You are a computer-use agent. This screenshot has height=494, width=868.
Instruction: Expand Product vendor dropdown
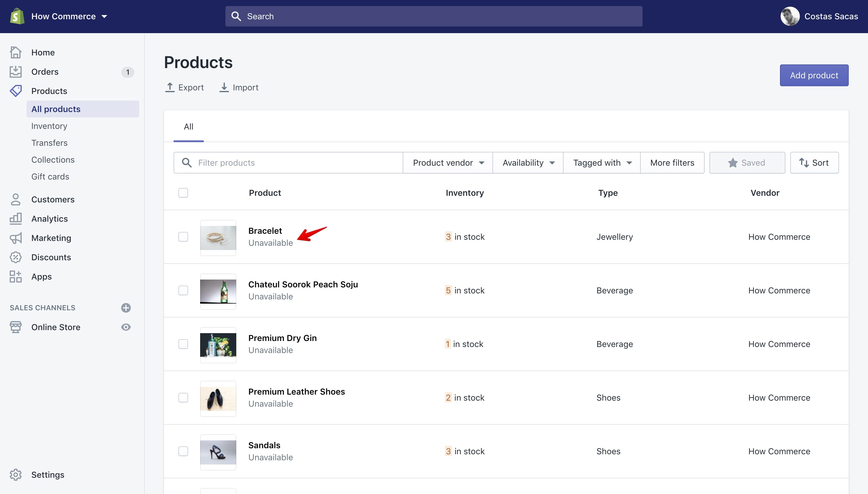(448, 163)
